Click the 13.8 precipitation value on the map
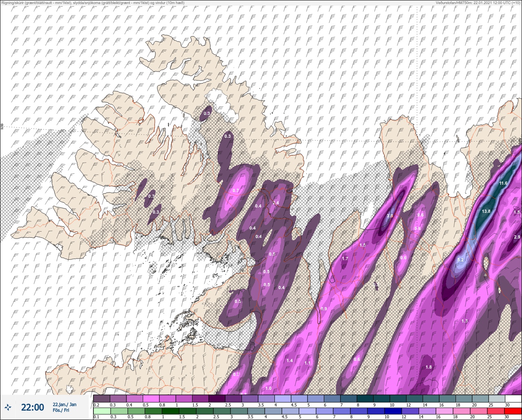This screenshot has height=420, width=522. [x=486, y=211]
